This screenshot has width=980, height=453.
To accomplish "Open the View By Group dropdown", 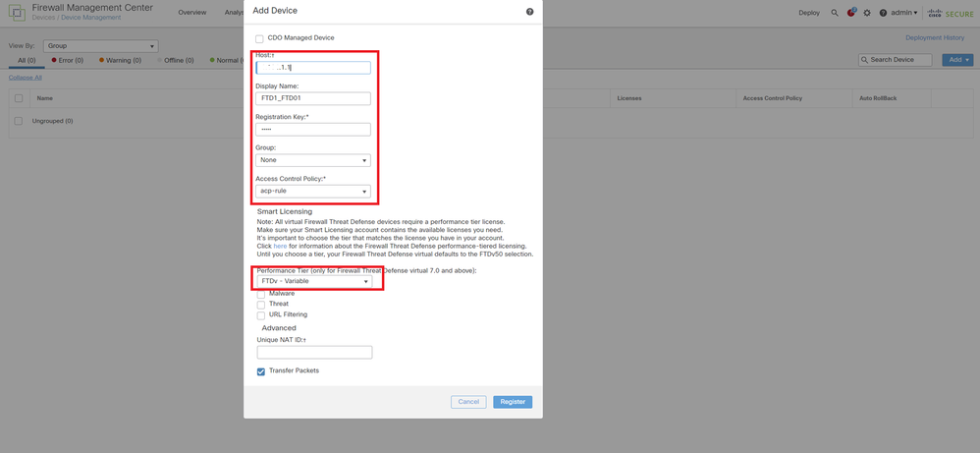I will pos(100,46).
